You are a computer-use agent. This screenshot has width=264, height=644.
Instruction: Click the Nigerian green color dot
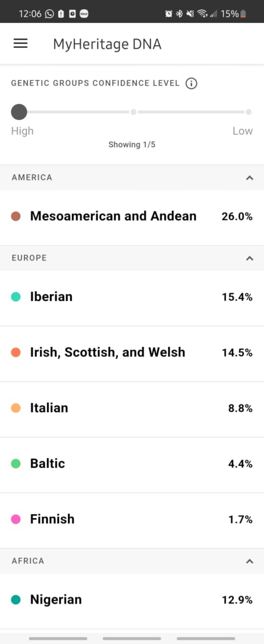point(16,599)
